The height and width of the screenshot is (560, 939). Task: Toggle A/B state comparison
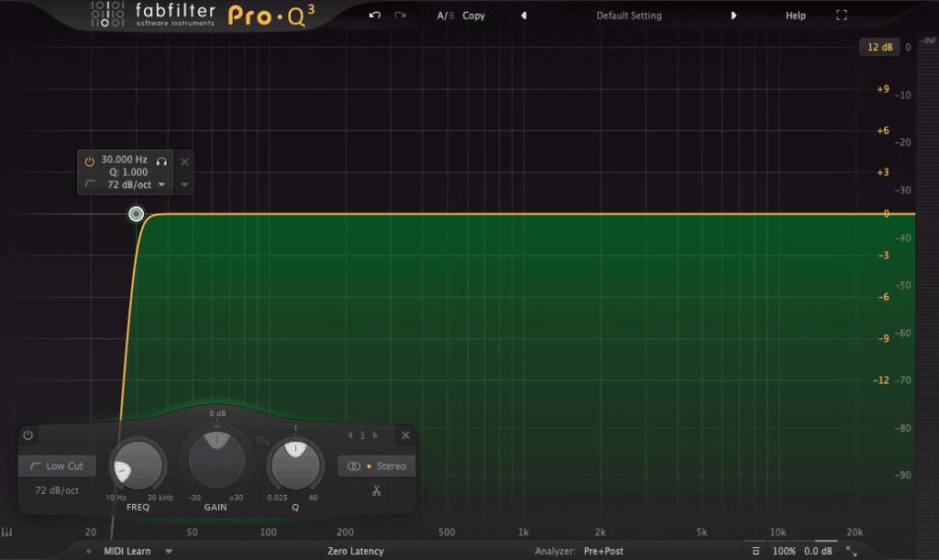445,16
